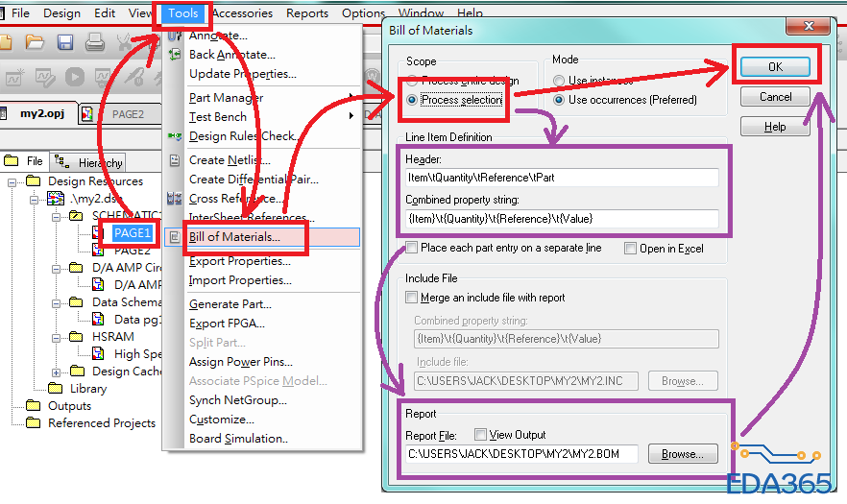Select PAGE1 in the project tree

[133, 233]
